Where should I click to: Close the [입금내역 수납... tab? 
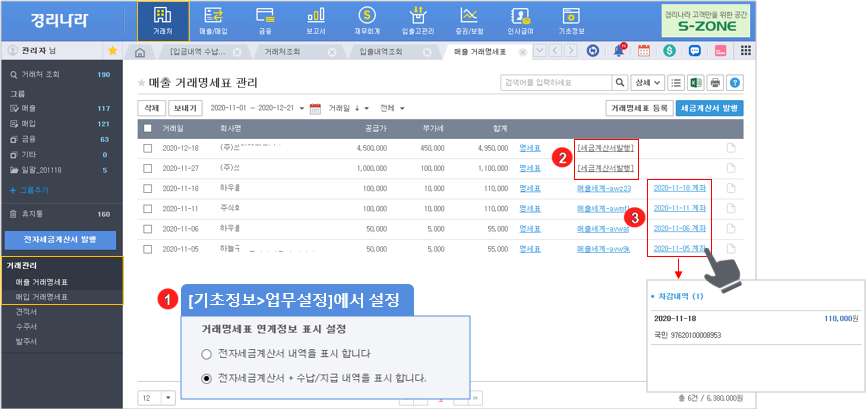[237, 53]
